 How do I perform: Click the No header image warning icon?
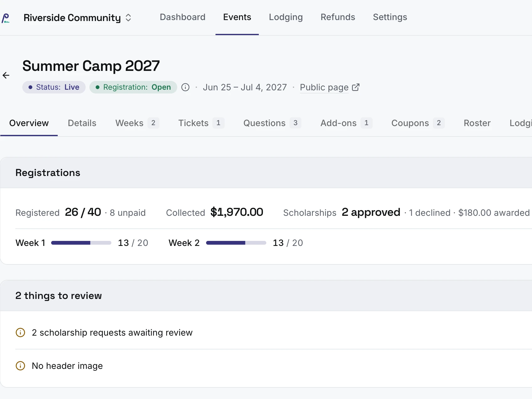[20, 366]
